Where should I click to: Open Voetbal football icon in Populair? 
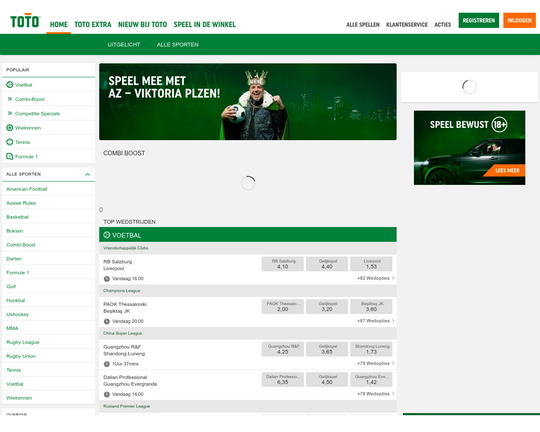coord(10,85)
